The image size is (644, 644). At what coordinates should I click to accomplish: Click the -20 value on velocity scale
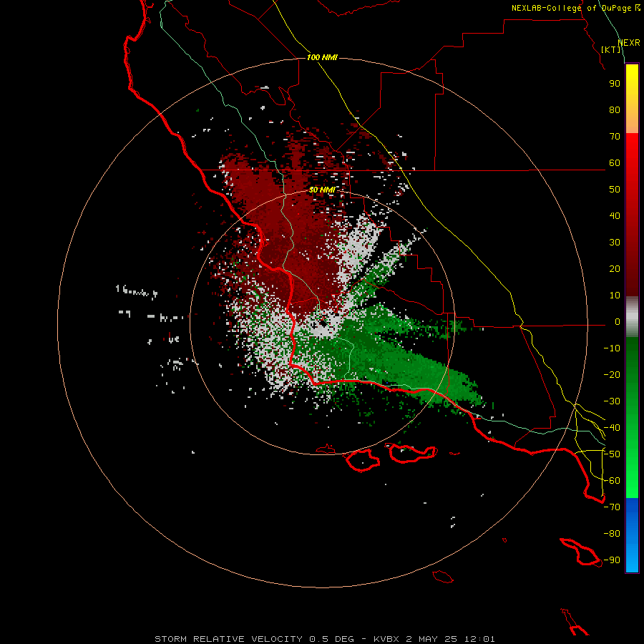(x=612, y=375)
